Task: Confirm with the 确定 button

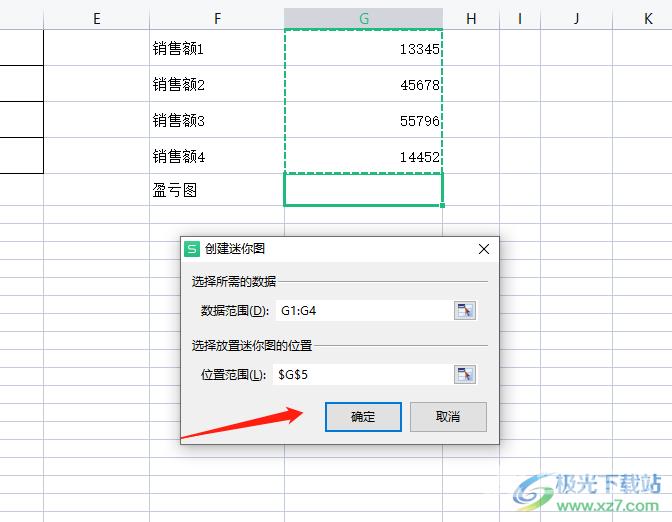Action: 363,417
